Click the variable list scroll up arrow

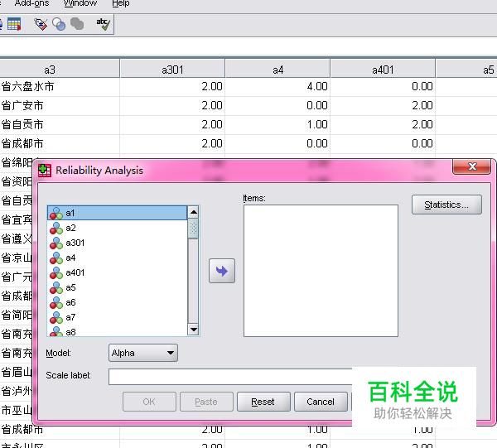[x=193, y=212]
